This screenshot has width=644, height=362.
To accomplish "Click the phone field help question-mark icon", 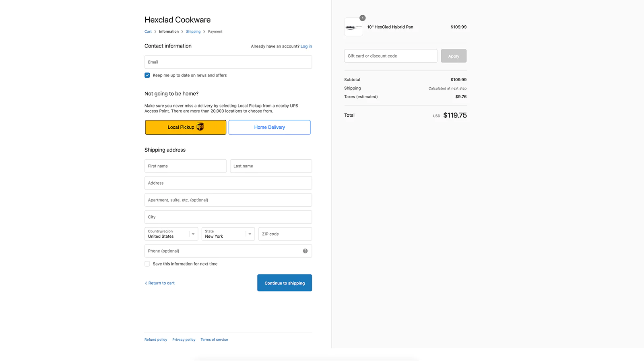I will [305, 251].
